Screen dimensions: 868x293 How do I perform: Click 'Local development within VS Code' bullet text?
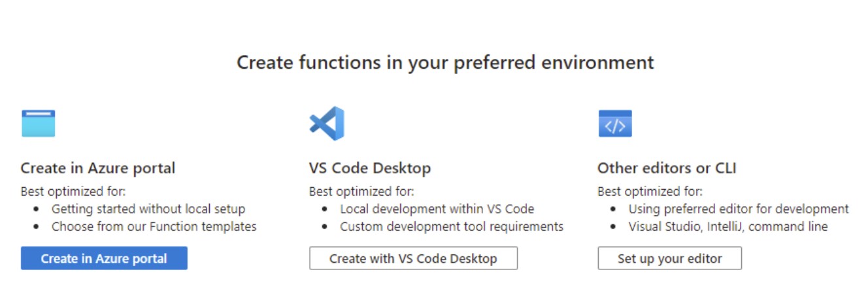pos(437,209)
